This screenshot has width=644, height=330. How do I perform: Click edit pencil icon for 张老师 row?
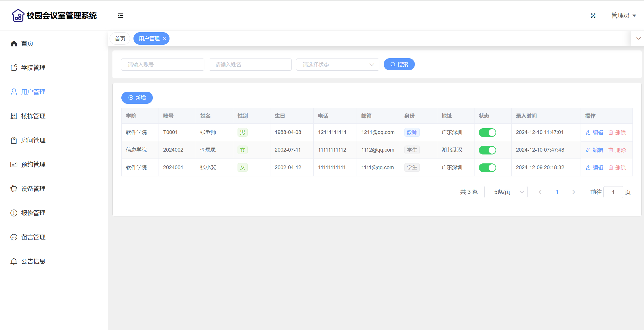pos(588,132)
